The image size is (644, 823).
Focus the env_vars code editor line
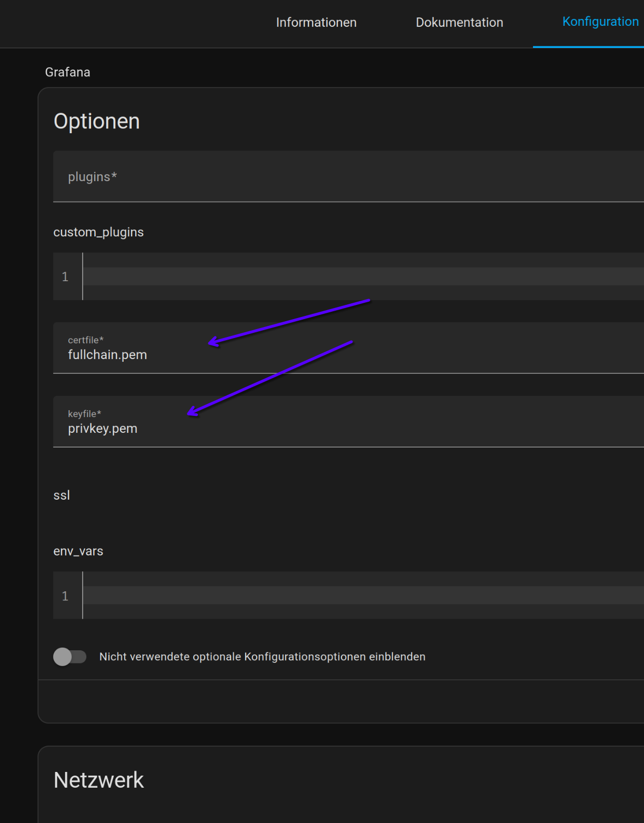pos(363,596)
